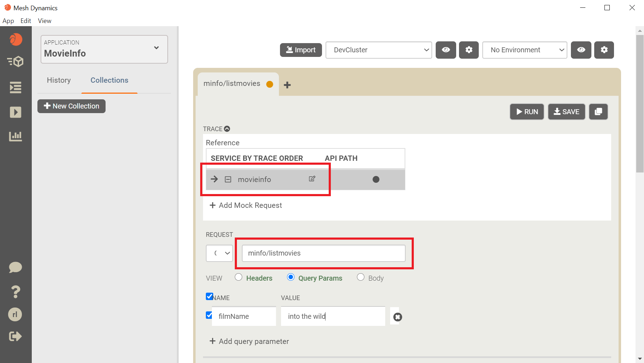Click the logout icon in sidebar
The image size is (644, 363).
pos(16,336)
